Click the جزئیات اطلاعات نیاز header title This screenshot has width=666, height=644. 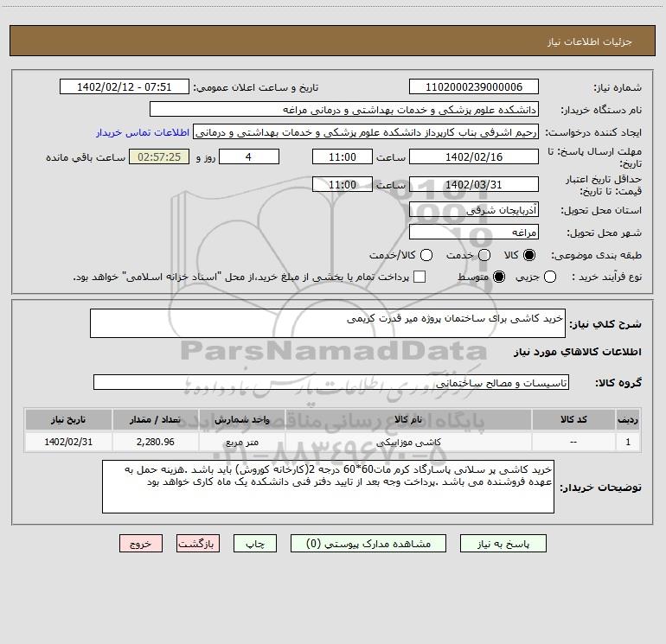[x=589, y=41]
